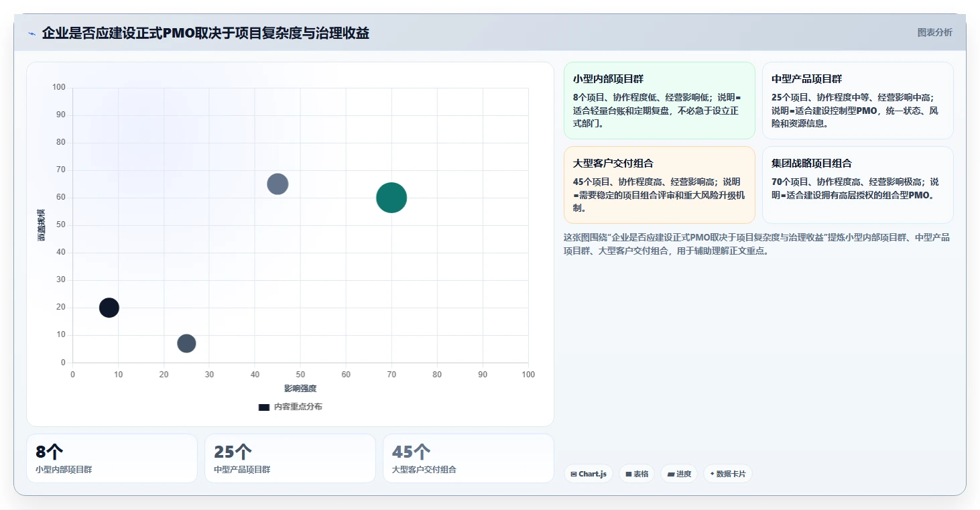This screenshot has width=980, height=510.
Task: Click the 100 label on the y-axis
Action: (x=58, y=87)
